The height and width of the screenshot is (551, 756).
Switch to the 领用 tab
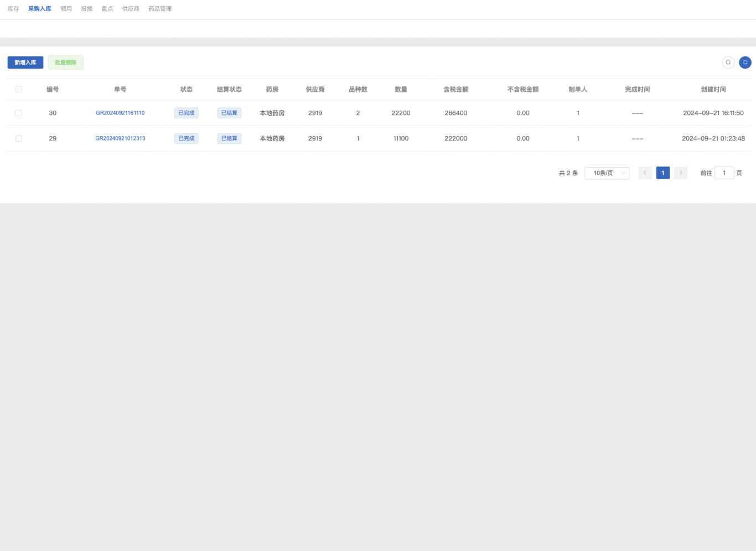tap(66, 9)
